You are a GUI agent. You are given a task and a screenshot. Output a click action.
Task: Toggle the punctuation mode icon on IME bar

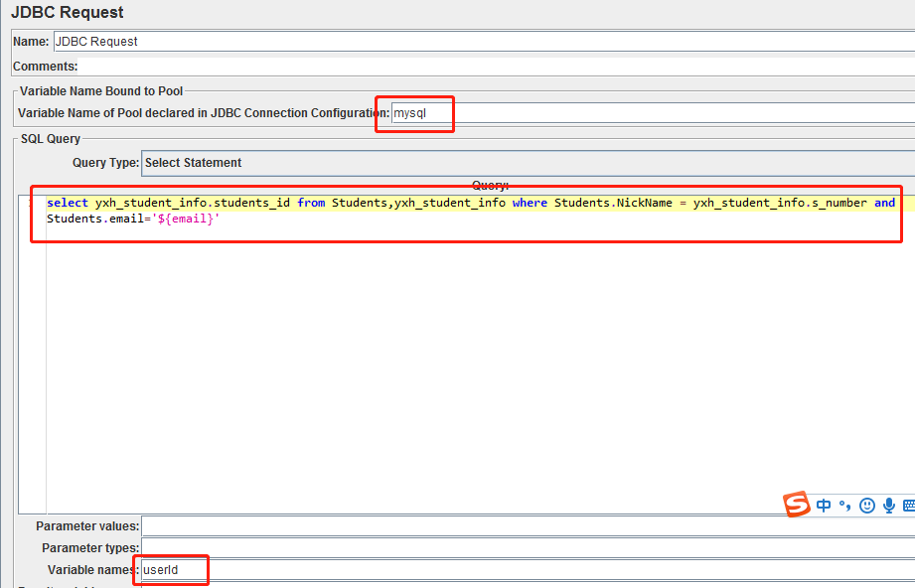coord(845,506)
